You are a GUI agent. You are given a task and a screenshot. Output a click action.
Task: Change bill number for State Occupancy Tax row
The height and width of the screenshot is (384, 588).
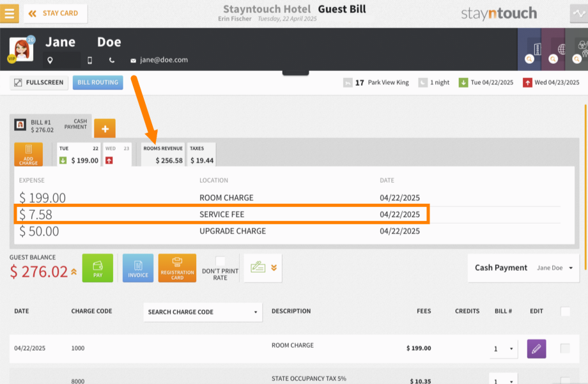[x=503, y=379]
